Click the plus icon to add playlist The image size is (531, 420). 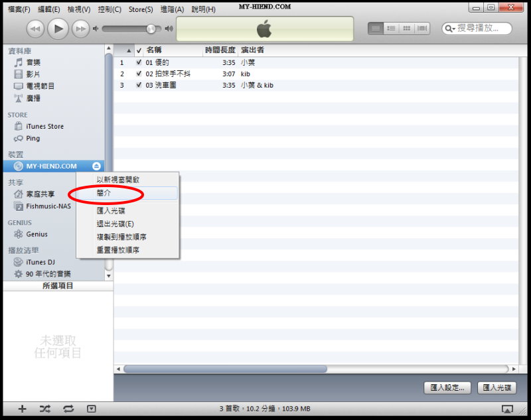tap(22, 409)
